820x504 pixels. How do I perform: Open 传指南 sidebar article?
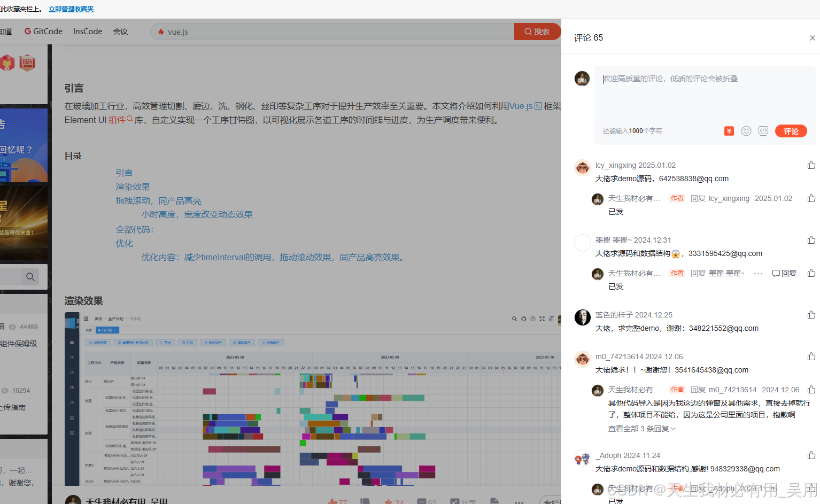pos(13,407)
